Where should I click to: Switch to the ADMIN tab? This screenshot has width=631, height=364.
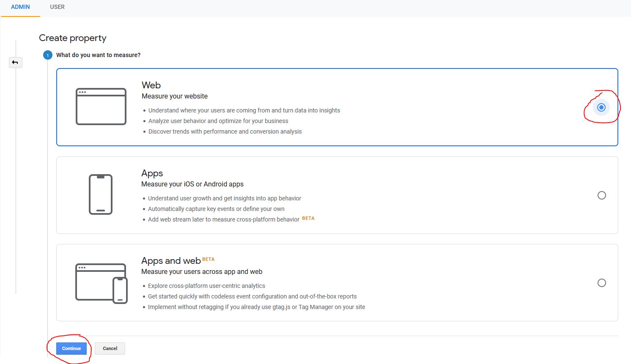[x=20, y=7]
